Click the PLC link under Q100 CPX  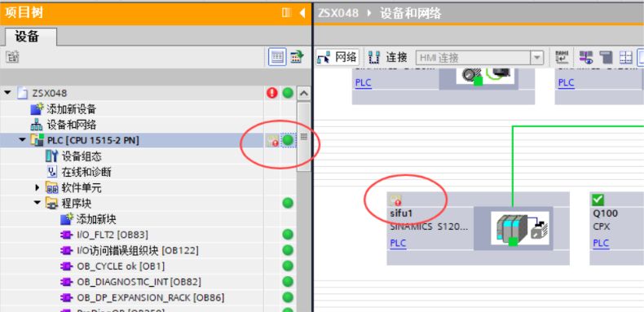[601, 243]
